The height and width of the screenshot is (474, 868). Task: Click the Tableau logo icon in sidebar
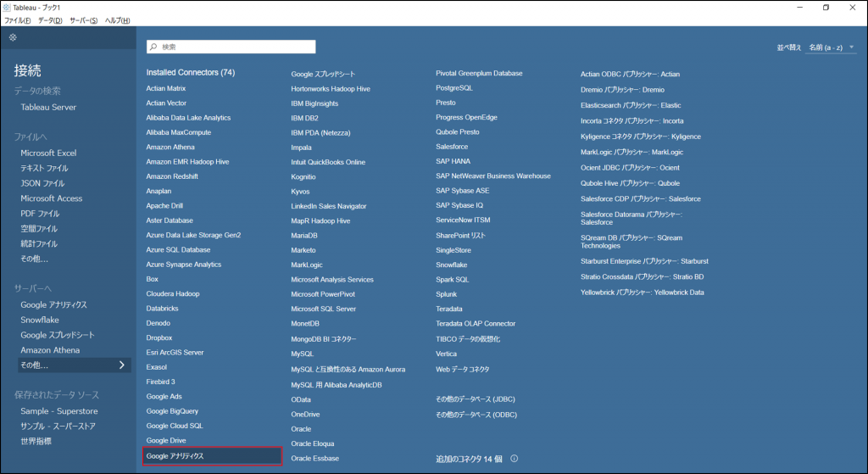pos(13,37)
